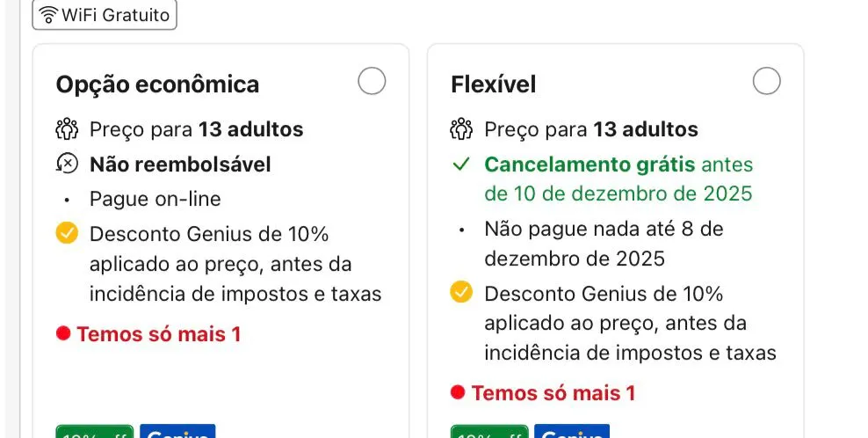868x438 pixels.
Task: Tap the blue Genius badge under Opção econômica
Action: [177, 433]
